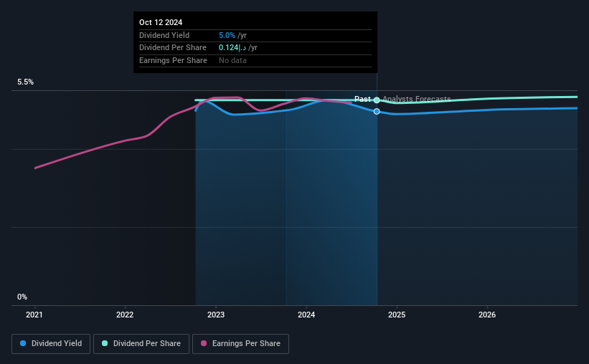The width and height of the screenshot is (589, 364).
Task: Click the 0% y-axis label
Action: click(22, 297)
